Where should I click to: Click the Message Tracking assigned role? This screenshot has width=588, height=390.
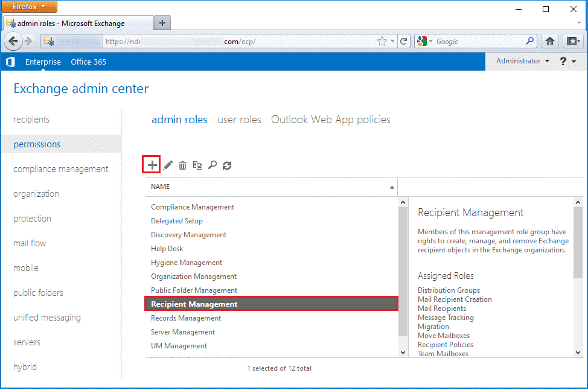click(x=446, y=318)
